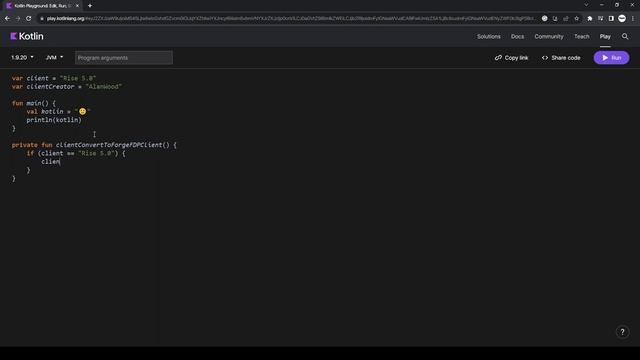
Task: Open the Docs menu item
Action: pos(517,37)
